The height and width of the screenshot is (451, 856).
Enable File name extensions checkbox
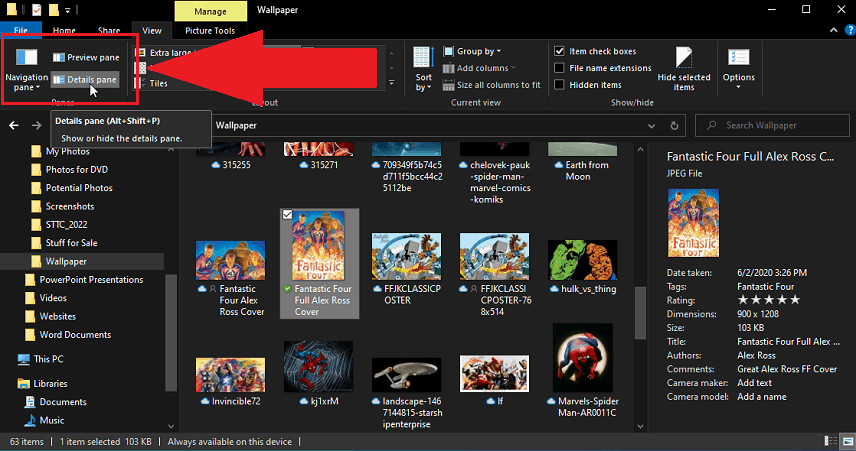(x=560, y=68)
